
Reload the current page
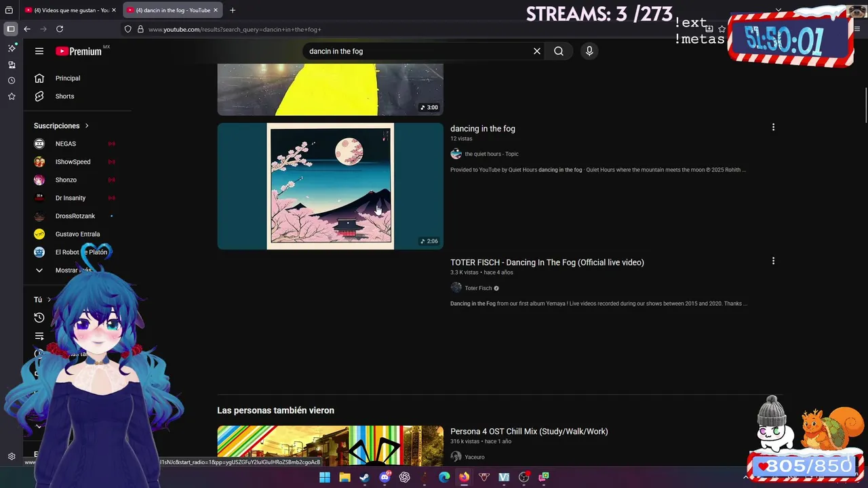click(60, 29)
